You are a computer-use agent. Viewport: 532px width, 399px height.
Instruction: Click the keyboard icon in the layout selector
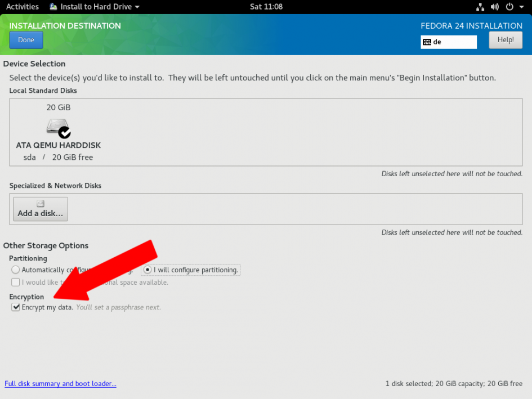[428, 42]
